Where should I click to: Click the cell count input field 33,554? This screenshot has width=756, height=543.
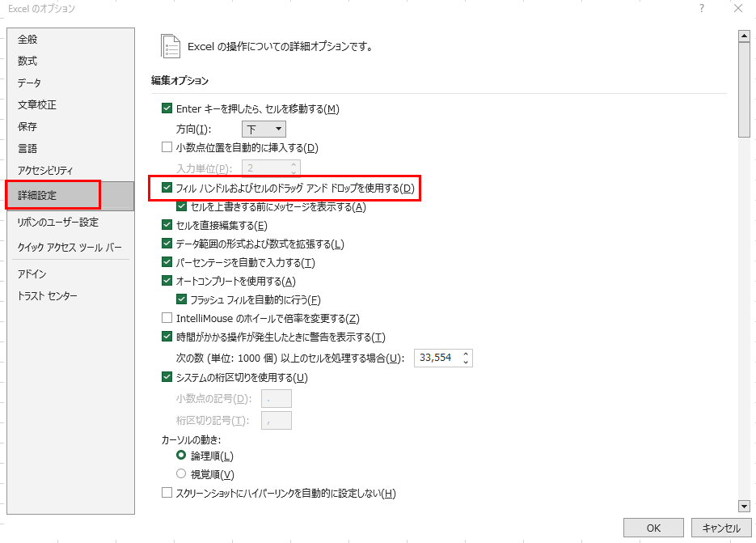click(437, 358)
